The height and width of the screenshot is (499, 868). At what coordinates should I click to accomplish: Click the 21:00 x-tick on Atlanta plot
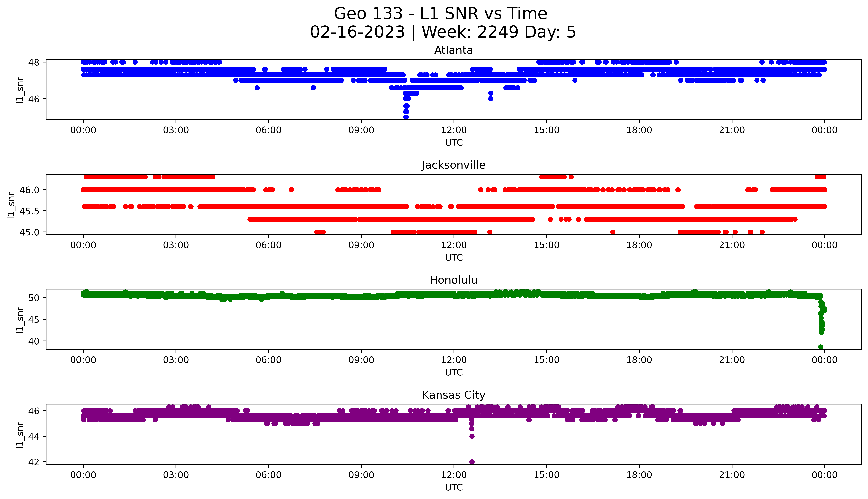click(732, 130)
